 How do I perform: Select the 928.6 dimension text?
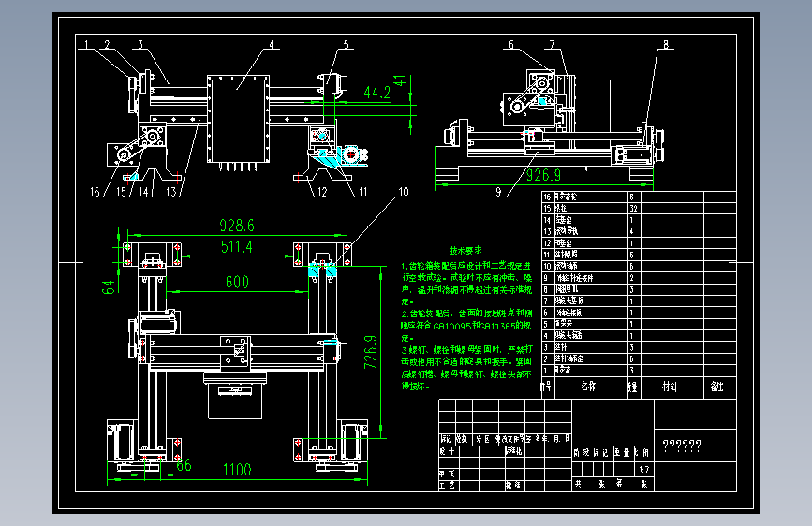(237, 226)
